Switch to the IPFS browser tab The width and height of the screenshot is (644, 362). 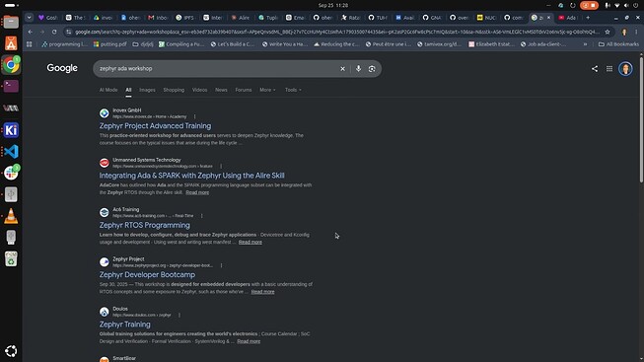coord(185,18)
